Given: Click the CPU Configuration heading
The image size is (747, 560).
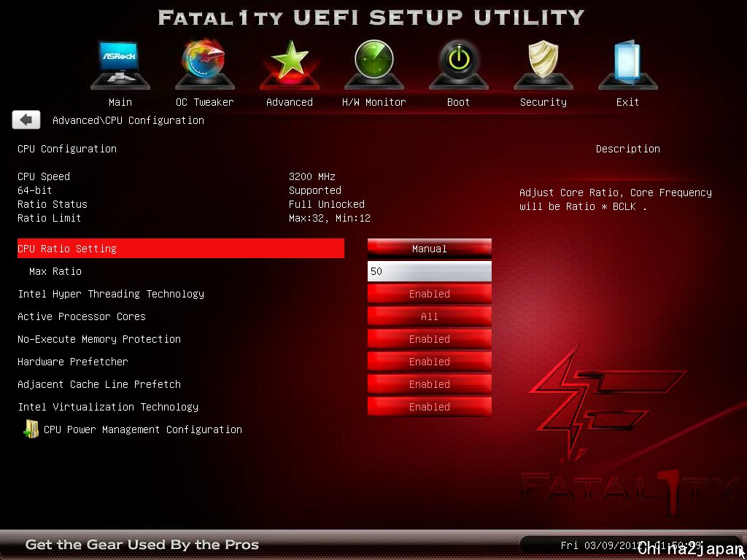Looking at the screenshot, I should coord(66,149).
